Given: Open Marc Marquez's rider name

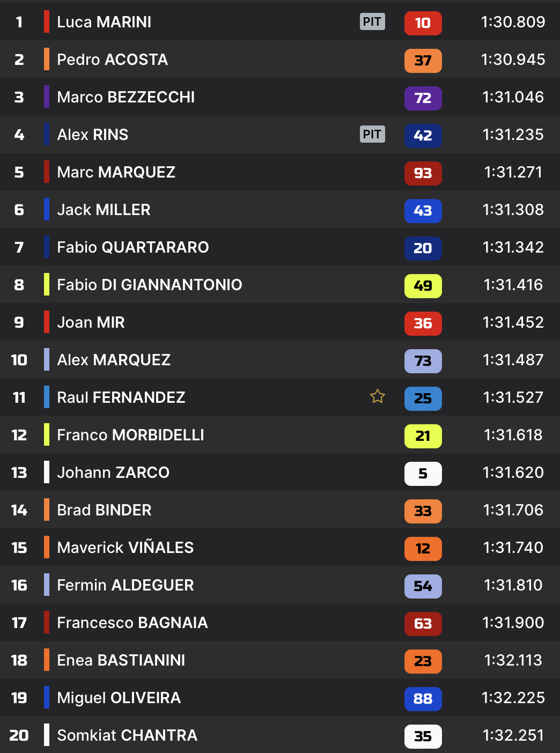Looking at the screenshot, I should point(116,172).
